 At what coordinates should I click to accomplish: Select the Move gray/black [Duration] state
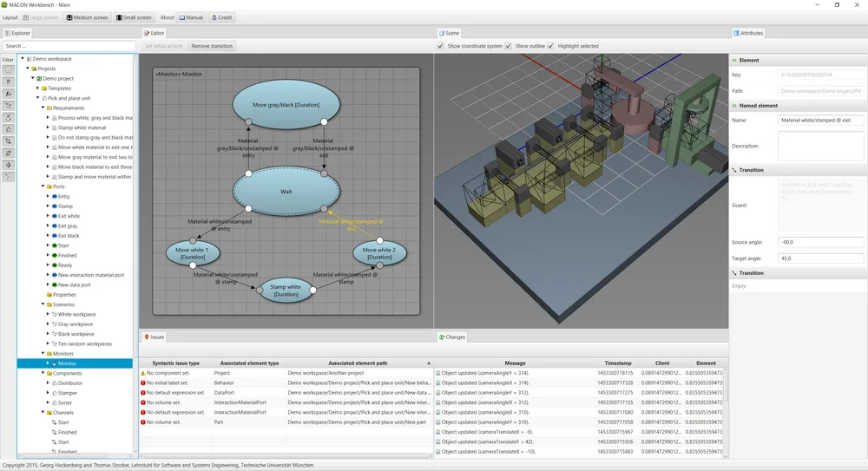(x=286, y=105)
